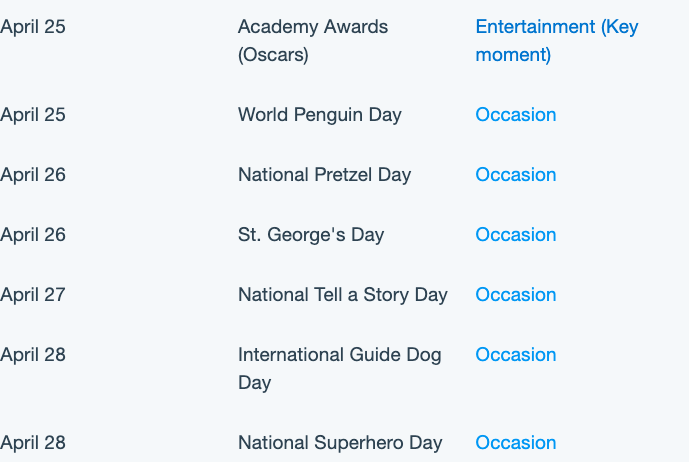This screenshot has width=690, height=462.
Task: Open the Entertainment (Key moment) link
Action: point(557,40)
